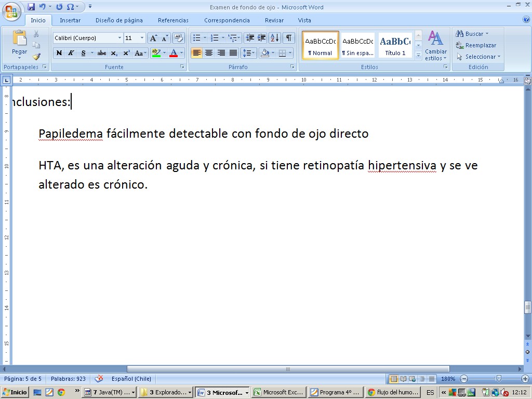Toggle bold formatting with N button
Screen dimensions: 532x399
coord(59,53)
